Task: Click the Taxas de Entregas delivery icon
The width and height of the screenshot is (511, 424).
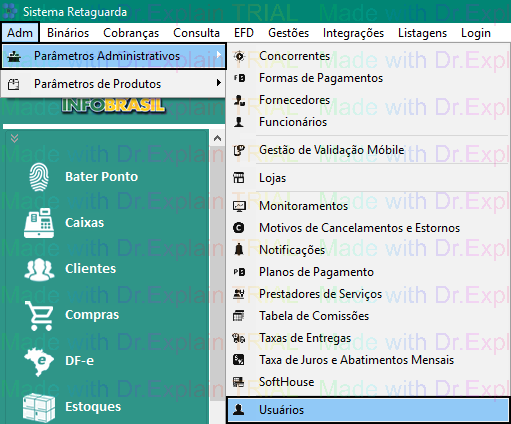Action: tap(239, 338)
